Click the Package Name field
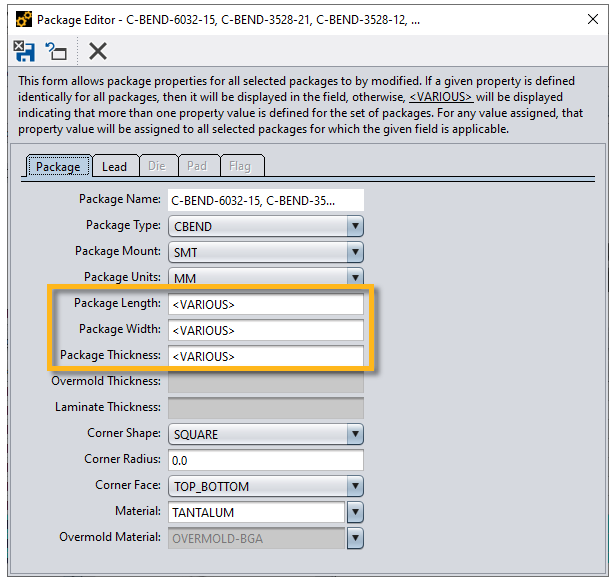This screenshot has height=583, width=614. [x=266, y=200]
